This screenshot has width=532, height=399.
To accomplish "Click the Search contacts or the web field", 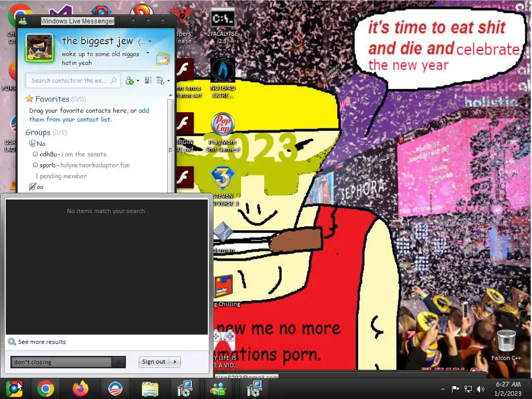I will pos(73,81).
